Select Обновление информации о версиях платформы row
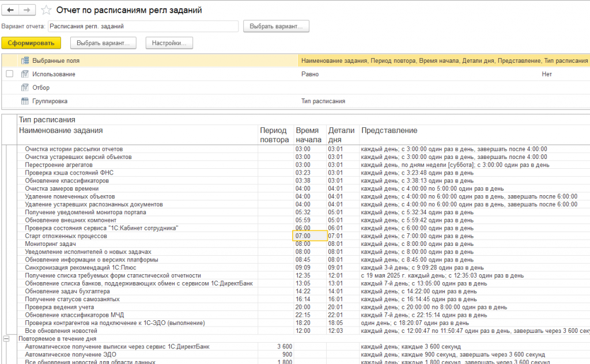Screen dimensions: 590x364 (x=92, y=260)
